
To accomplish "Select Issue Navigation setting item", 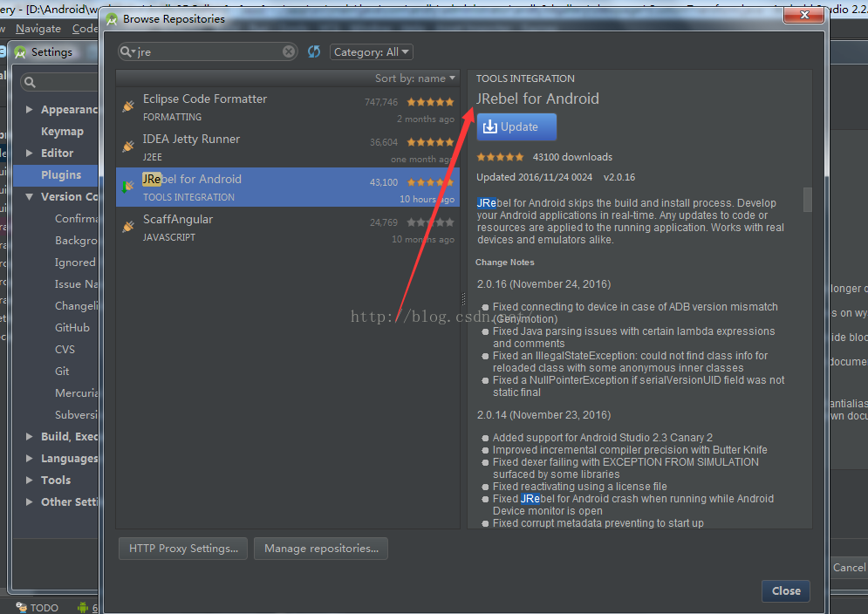I will pos(77,284).
